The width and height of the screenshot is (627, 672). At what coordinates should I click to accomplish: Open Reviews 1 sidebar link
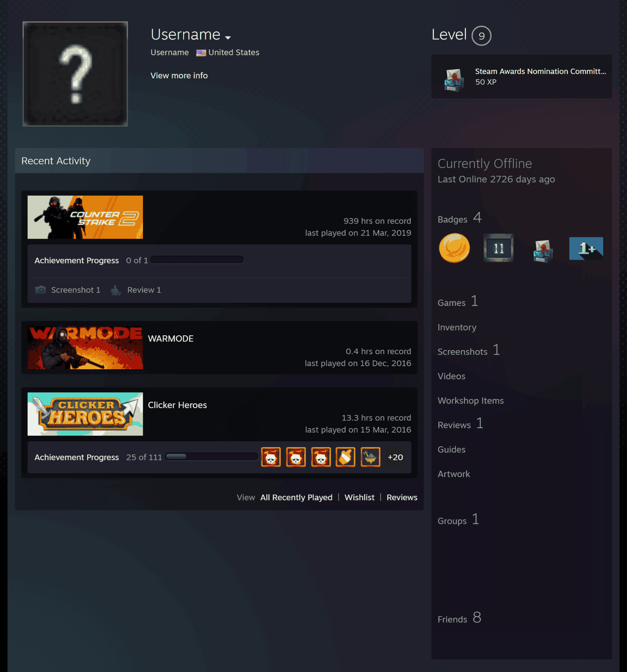460,424
